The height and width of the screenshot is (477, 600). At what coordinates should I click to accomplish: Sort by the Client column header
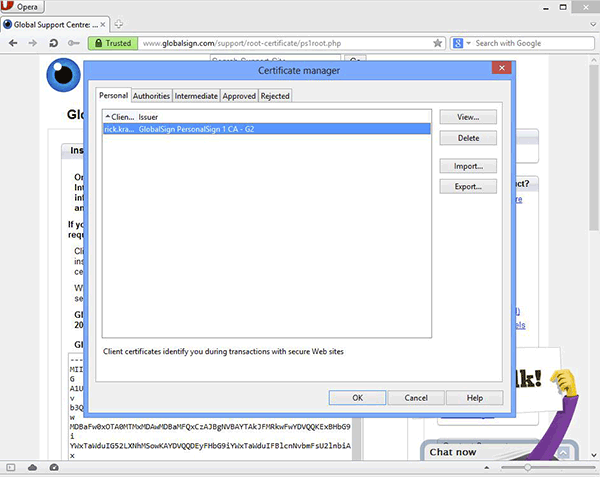120,117
